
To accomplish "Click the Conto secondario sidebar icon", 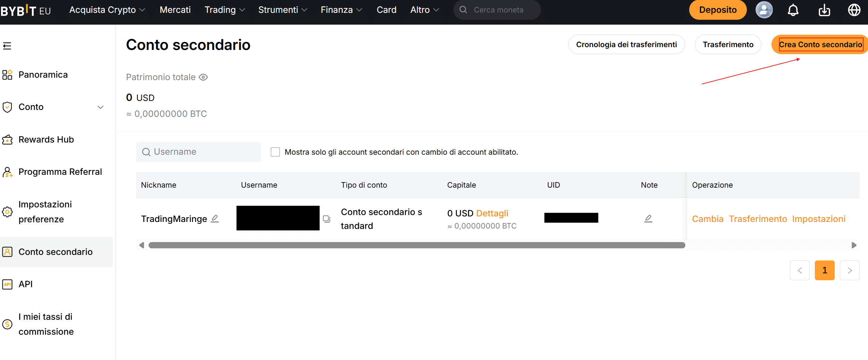I will point(7,252).
